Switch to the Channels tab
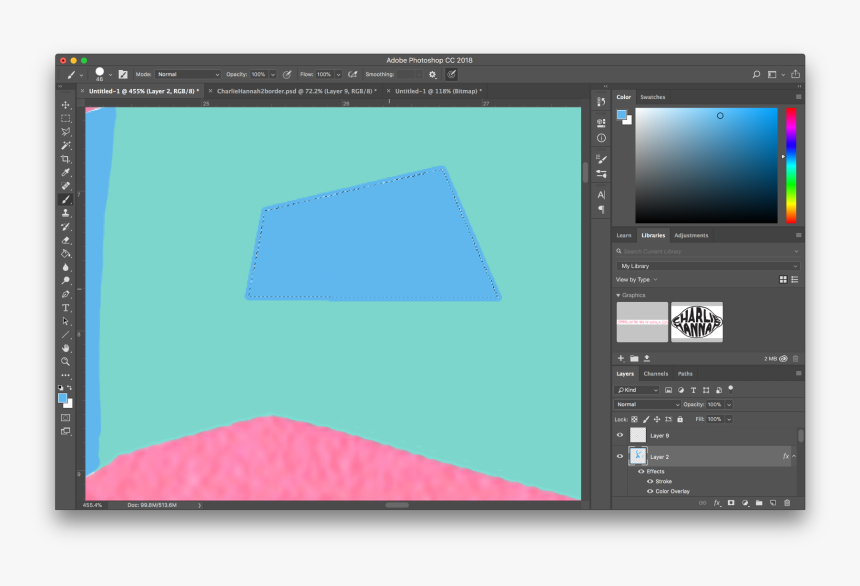 [656, 372]
